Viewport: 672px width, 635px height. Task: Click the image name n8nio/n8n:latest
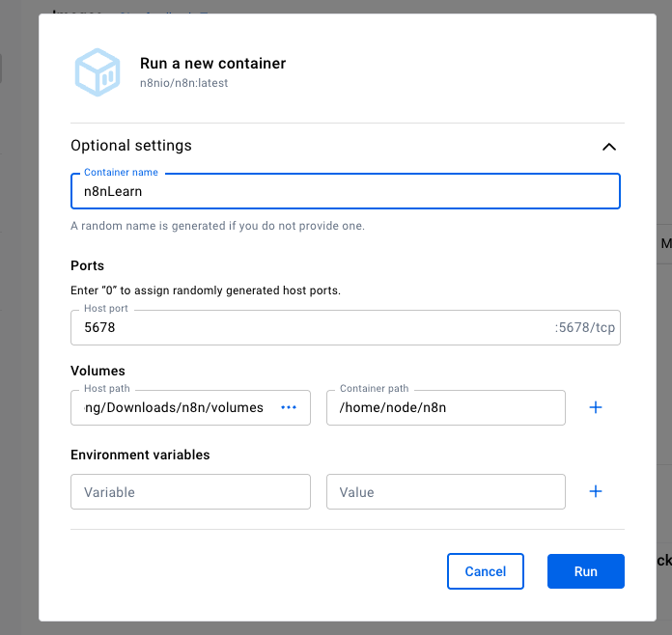coord(183,83)
